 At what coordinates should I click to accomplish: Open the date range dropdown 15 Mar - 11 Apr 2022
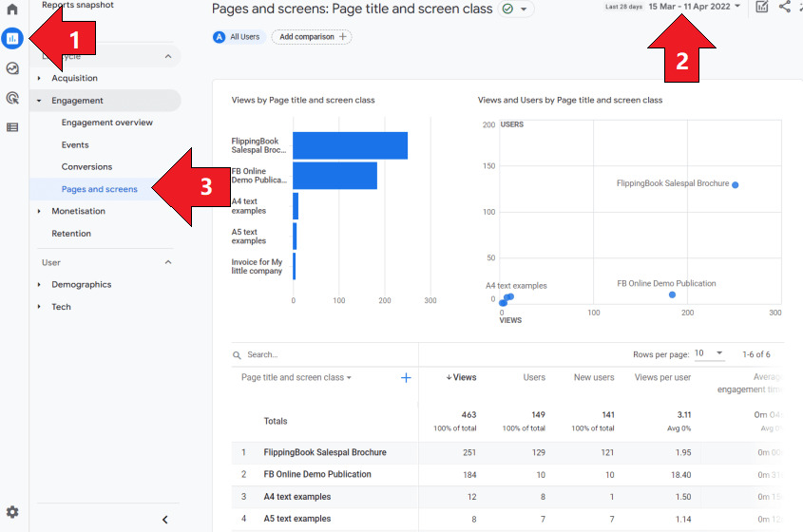click(695, 7)
